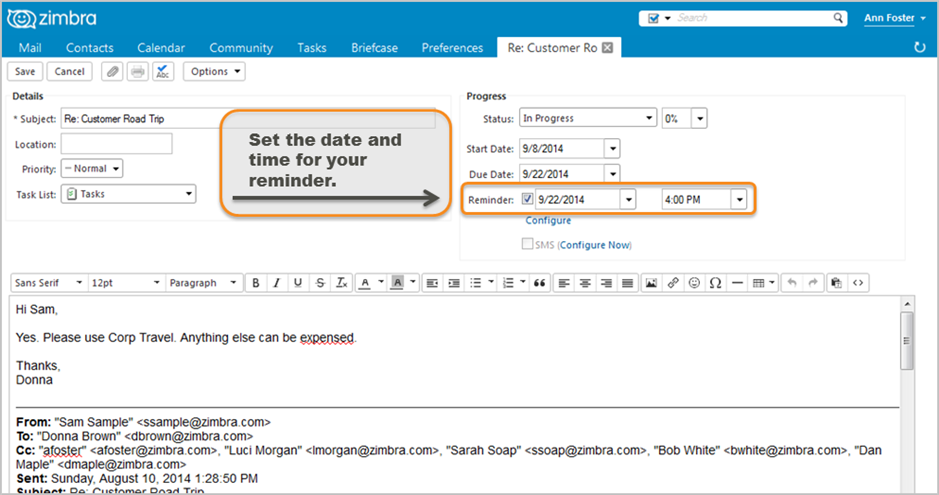Toggle bold formatting
This screenshot has width=939, height=495.
[256, 283]
